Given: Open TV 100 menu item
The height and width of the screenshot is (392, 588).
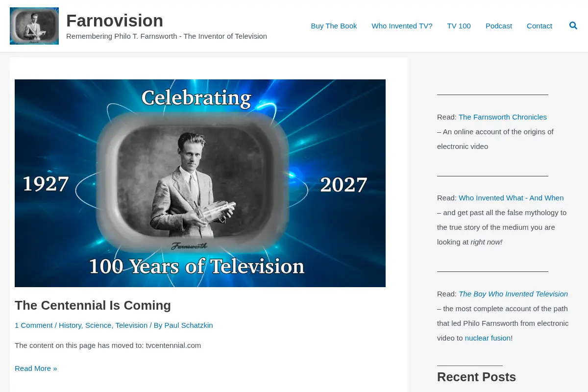Looking at the screenshot, I should click(459, 26).
